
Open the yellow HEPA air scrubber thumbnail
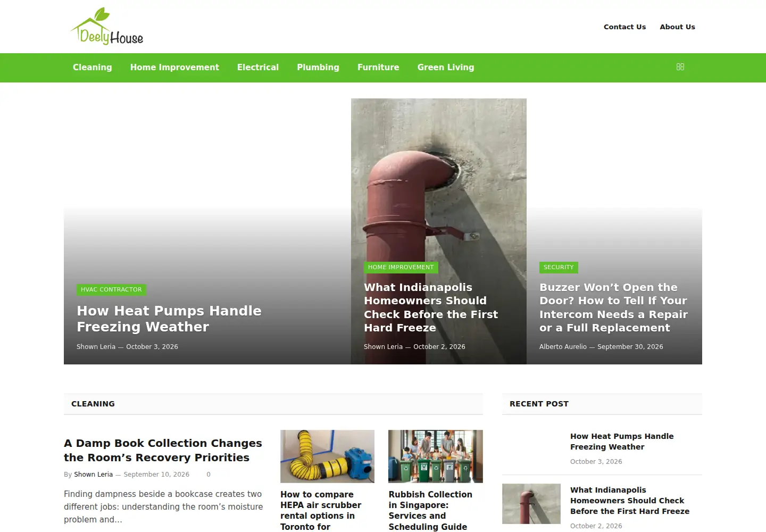click(327, 456)
